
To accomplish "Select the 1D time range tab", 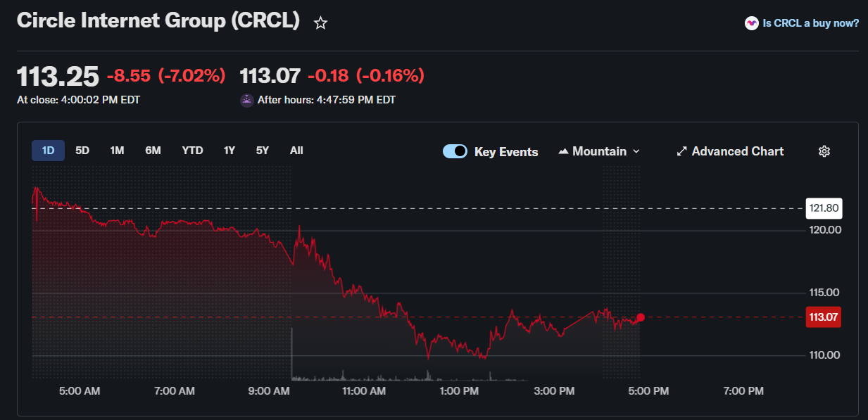I will click(x=48, y=151).
